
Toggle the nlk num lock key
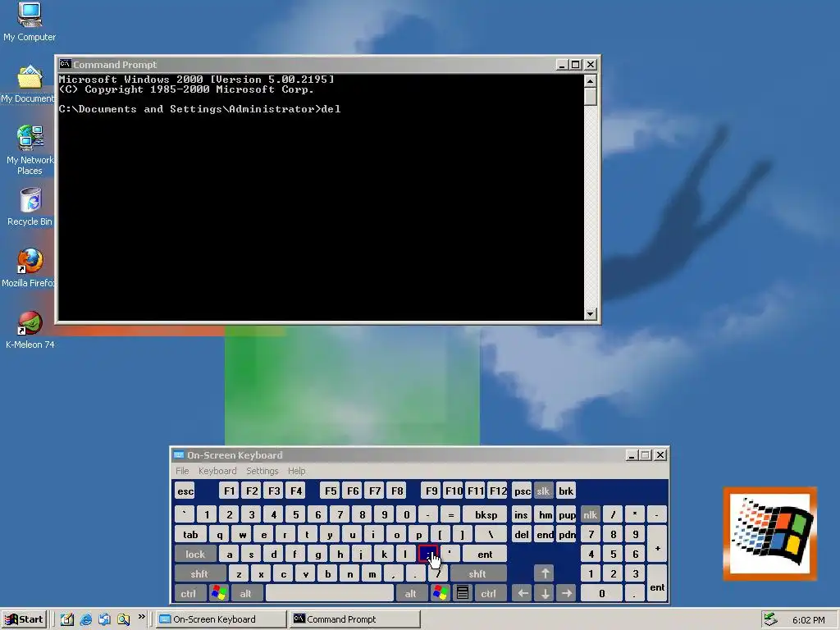(x=590, y=515)
